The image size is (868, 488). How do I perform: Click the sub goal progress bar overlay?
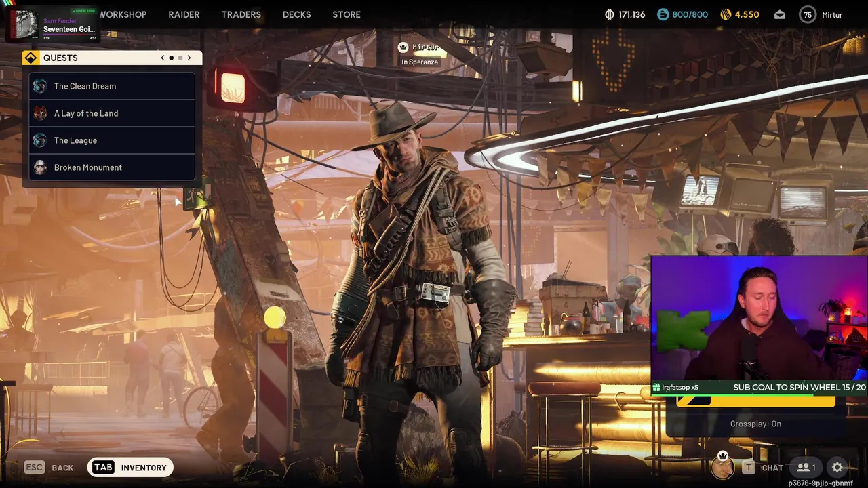pos(759,387)
